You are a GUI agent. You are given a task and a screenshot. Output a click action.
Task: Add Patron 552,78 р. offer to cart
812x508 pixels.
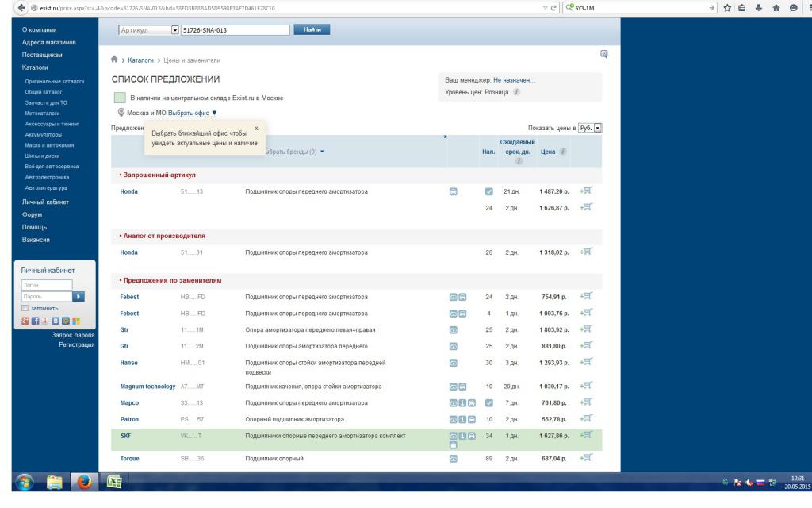coord(586,419)
